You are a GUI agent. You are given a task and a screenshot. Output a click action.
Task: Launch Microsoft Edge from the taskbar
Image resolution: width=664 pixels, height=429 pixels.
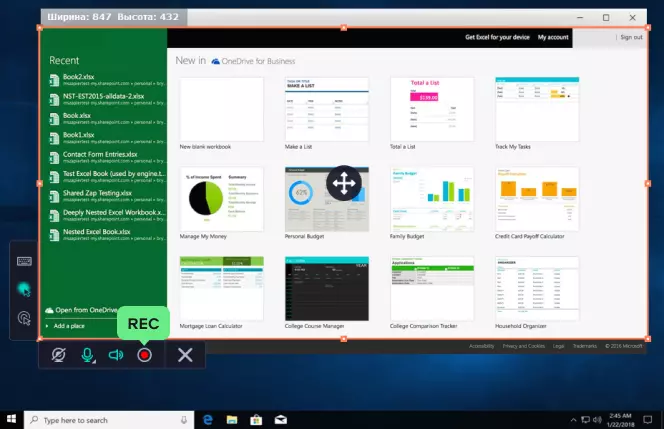pyautogui.click(x=208, y=420)
